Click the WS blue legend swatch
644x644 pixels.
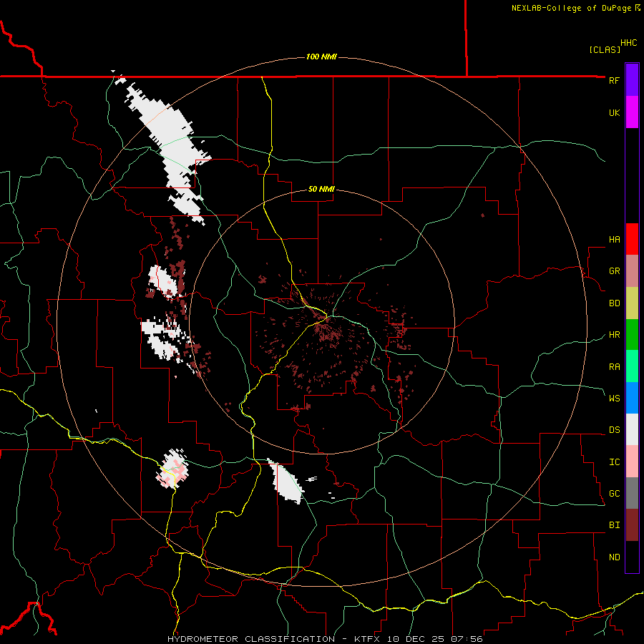click(x=632, y=398)
